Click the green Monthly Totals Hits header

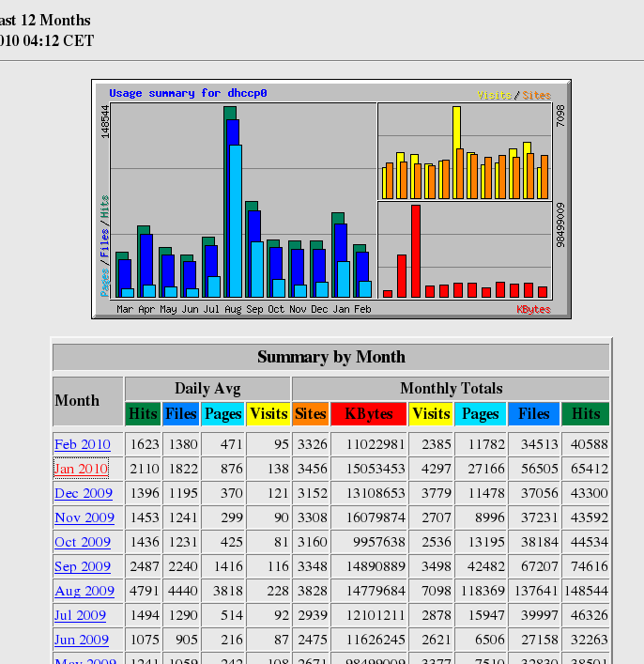(586, 414)
